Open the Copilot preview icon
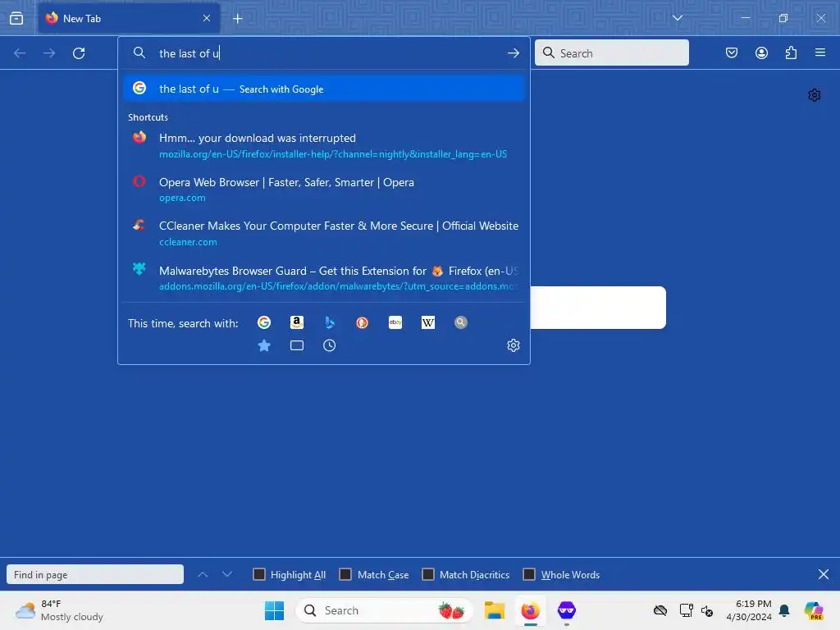840x630 pixels. pyautogui.click(x=814, y=610)
